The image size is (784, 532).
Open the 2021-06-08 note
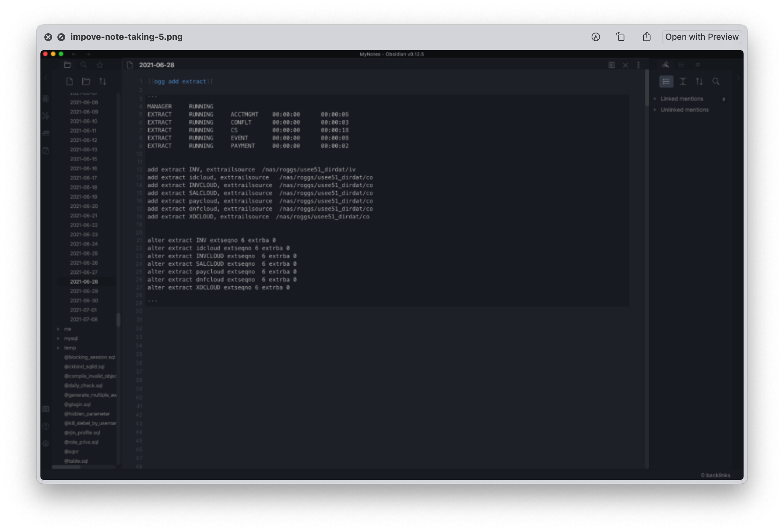[84, 102]
